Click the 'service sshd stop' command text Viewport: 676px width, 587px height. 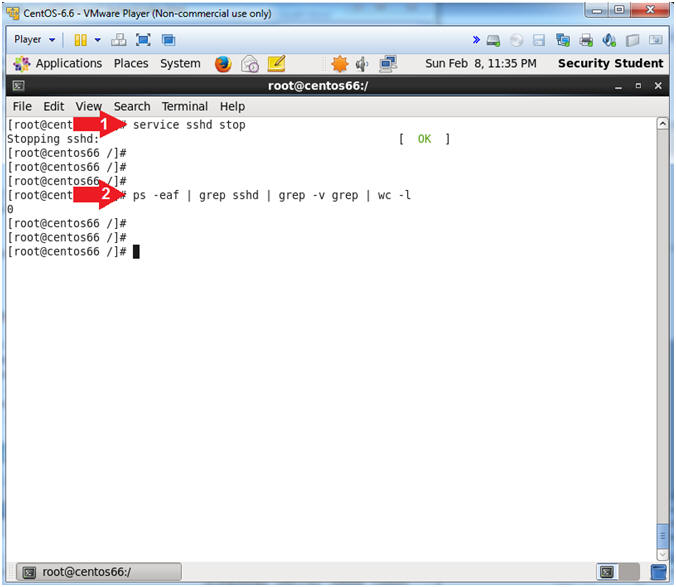click(x=189, y=125)
